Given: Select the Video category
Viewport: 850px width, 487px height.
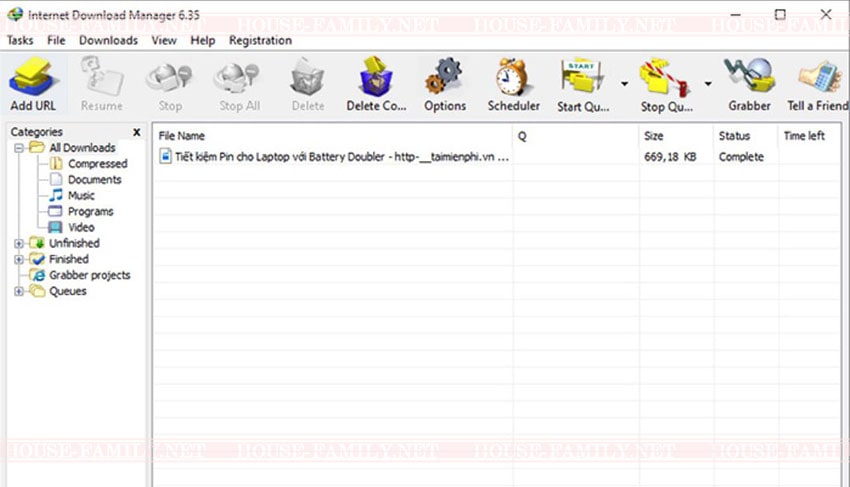Looking at the screenshot, I should click(x=81, y=227).
